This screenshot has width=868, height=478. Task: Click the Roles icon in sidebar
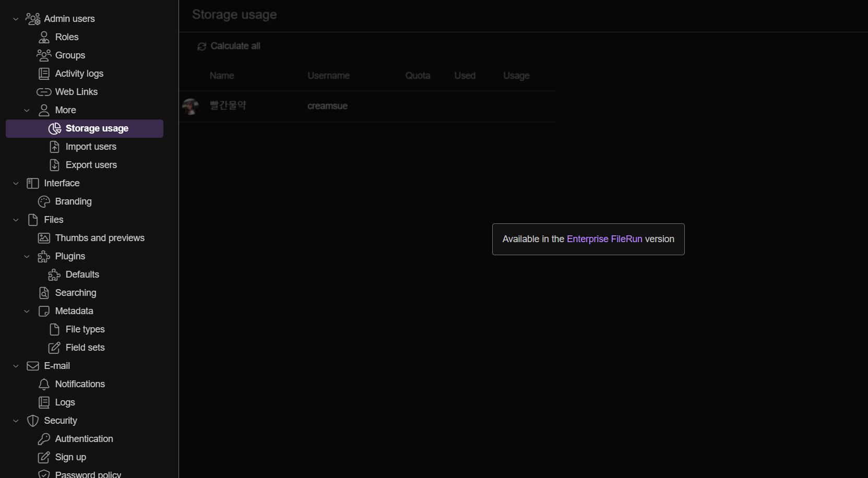44,37
